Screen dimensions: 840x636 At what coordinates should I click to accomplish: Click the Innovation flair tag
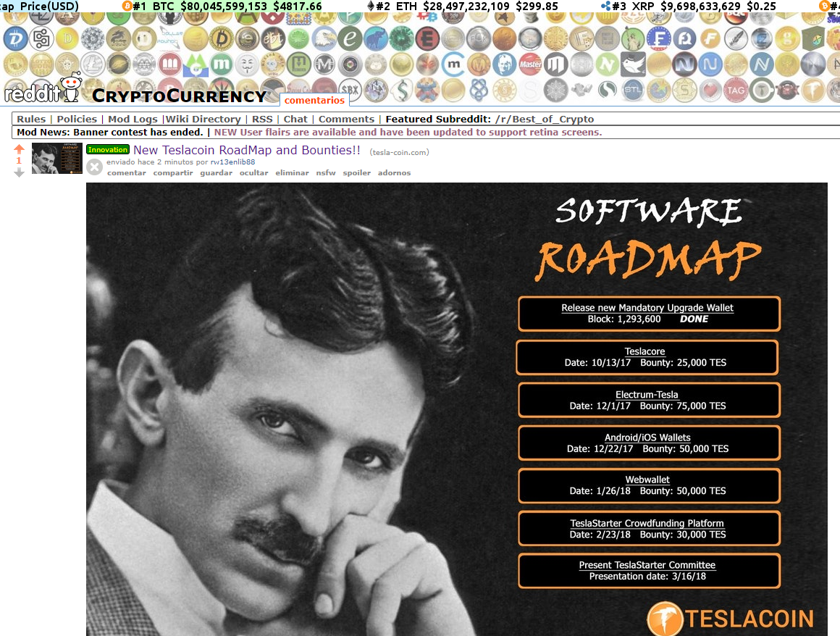[108, 149]
